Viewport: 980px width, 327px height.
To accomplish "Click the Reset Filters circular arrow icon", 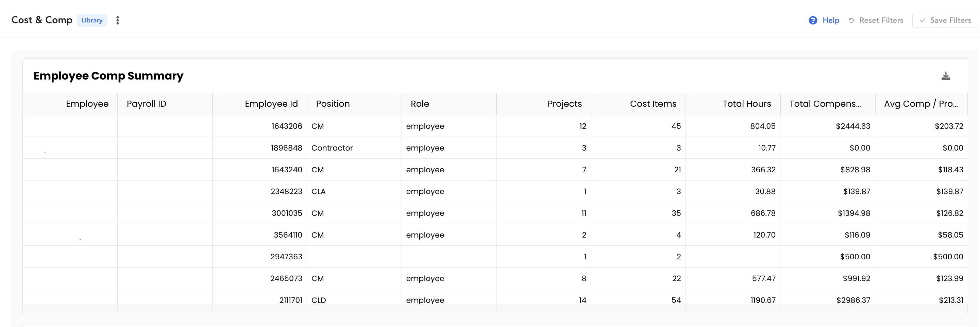I will (851, 20).
